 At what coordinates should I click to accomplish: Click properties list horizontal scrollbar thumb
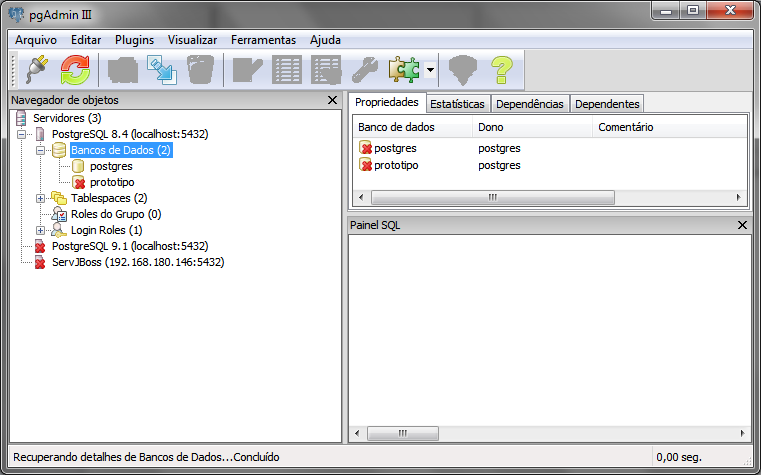[493, 197]
